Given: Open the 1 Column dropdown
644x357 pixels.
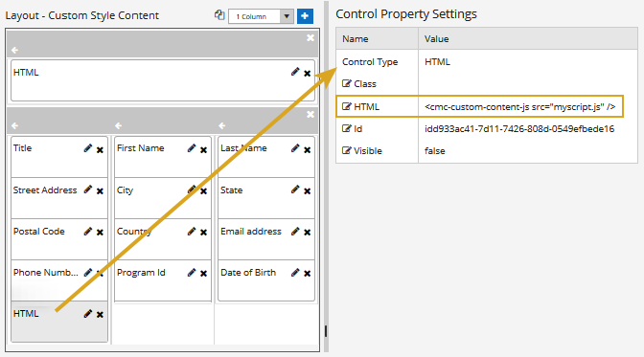Looking at the screenshot, I should pyautogui.click(x=261, y=16).
